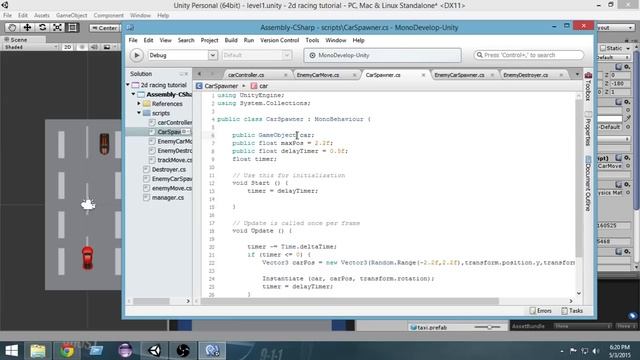This screenshot has width=640, height=360.
Task: Open Shaded draw mode dropdown
Action: [x=30, y=47]
